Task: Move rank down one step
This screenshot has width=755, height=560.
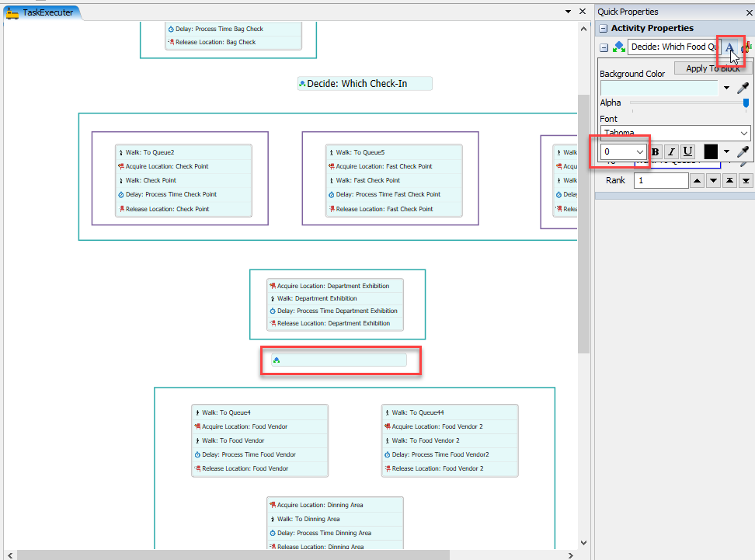Action: 714,181
